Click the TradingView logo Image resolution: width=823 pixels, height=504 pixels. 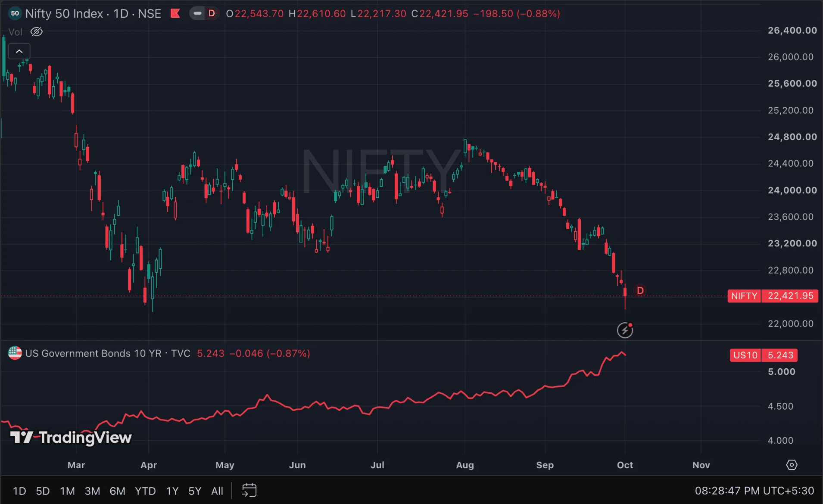(x=71, y=438)
